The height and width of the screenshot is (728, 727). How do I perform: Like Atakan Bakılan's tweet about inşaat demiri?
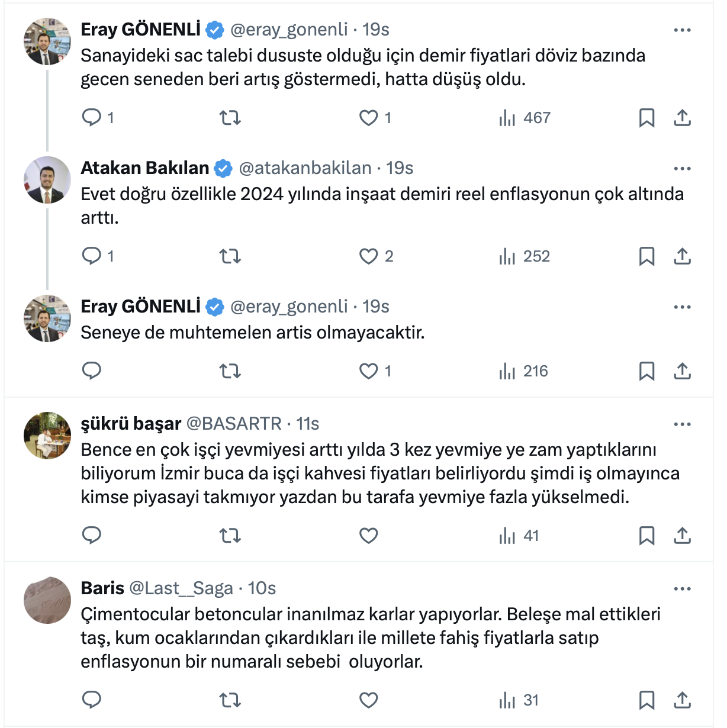pos(369,256)
